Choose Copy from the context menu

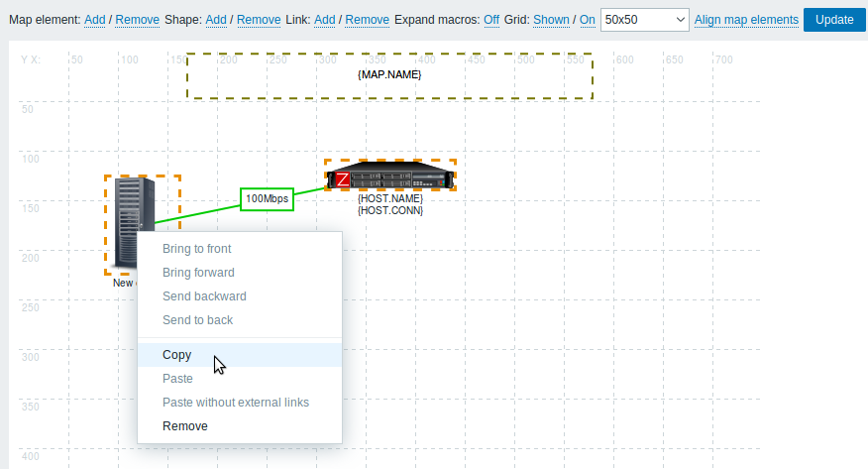click(240, 355)
